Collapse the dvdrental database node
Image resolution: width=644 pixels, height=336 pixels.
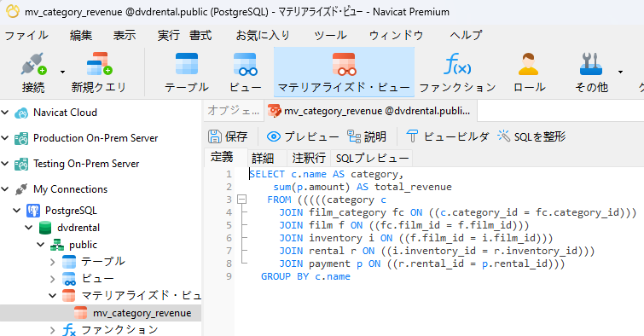[x=29, y=227]
